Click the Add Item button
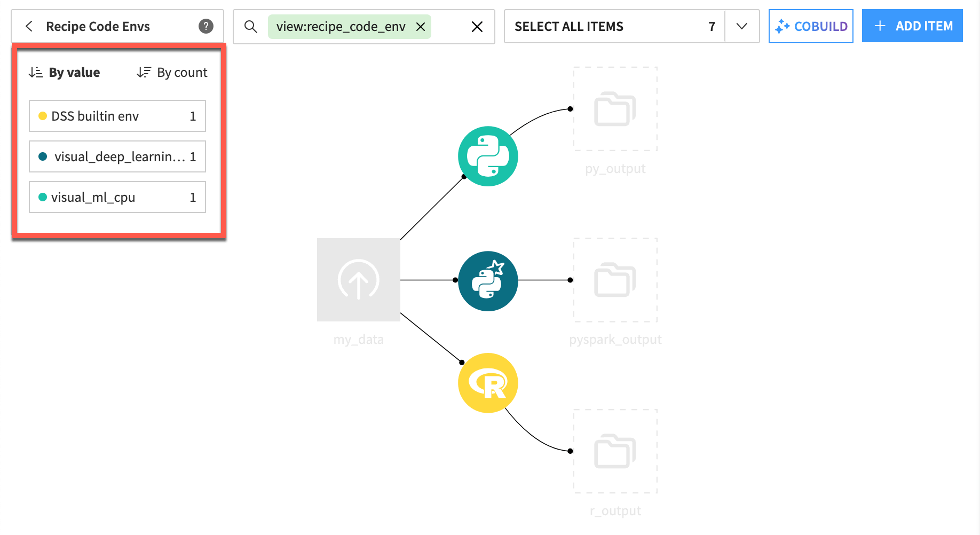Screen dimensions: 980x535 tap(912, 26)
